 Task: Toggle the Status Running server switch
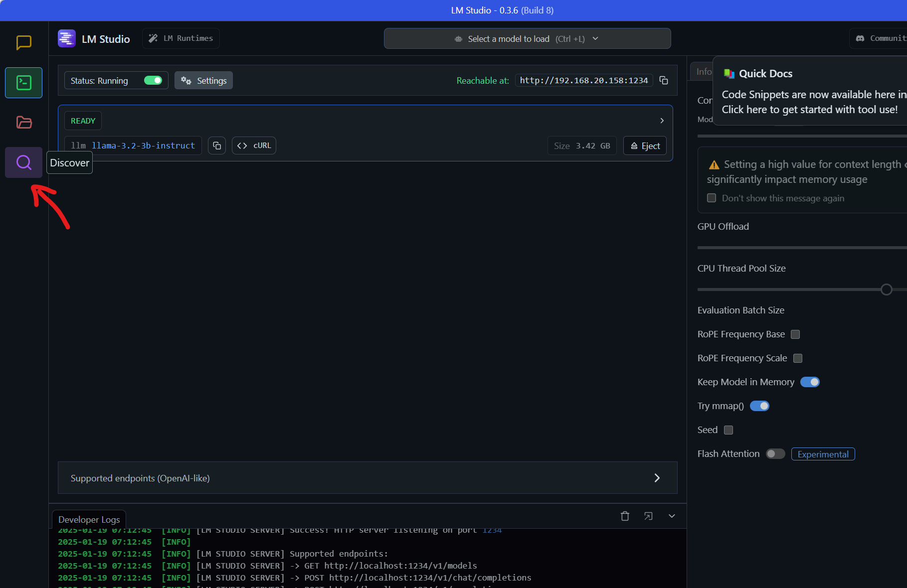[x=153, y=80]
